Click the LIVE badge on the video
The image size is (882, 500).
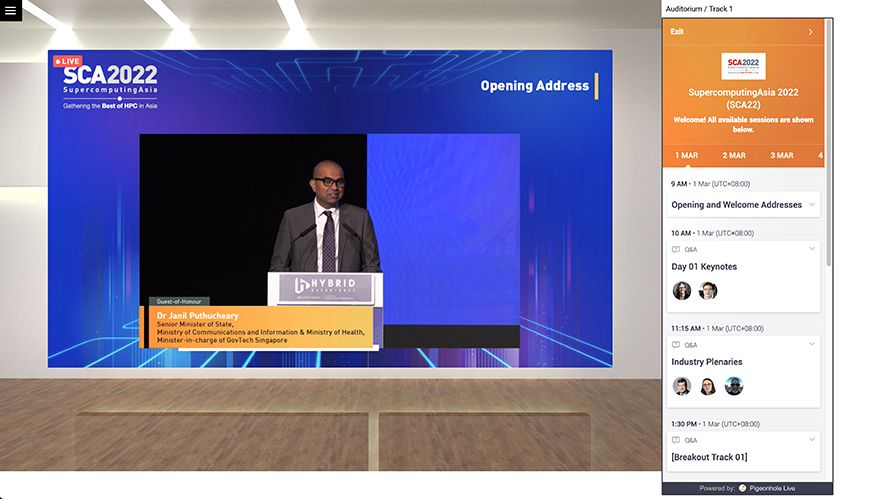point(68,61)
